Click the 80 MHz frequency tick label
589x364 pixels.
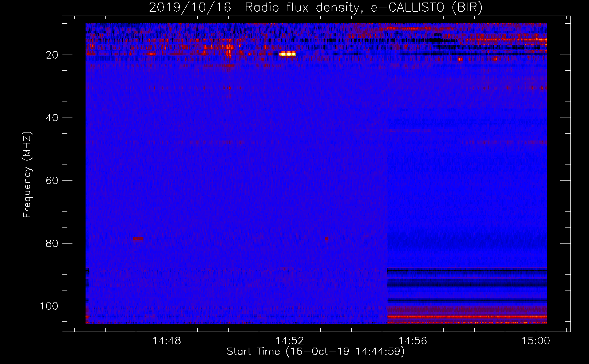pyautogui.click(x=52, y=243)
